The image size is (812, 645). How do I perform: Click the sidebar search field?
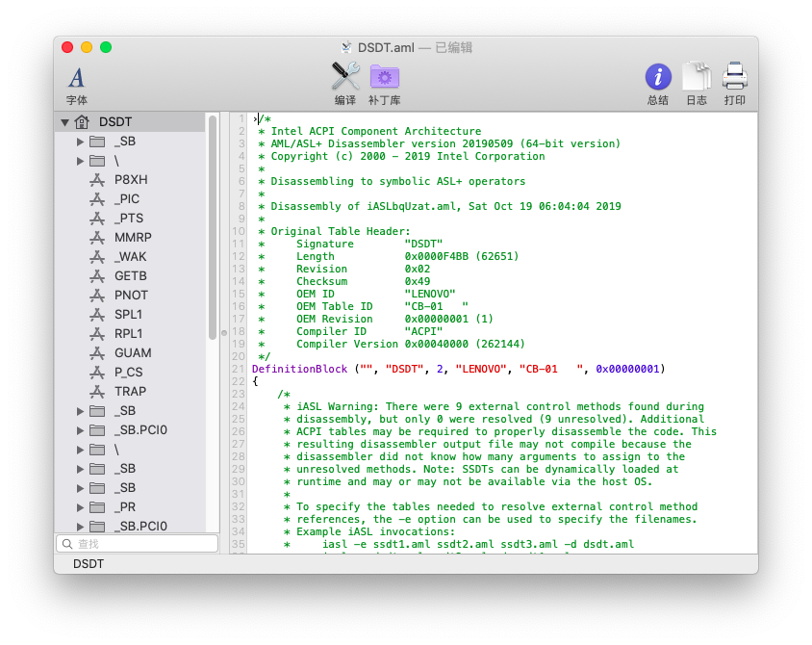138,544
